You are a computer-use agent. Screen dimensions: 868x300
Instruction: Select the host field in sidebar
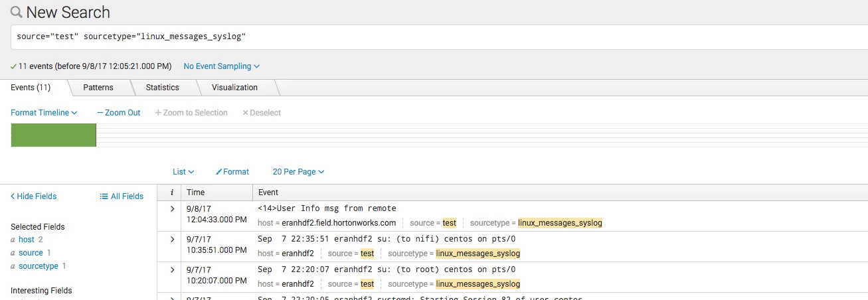pyautogui.click(x=27, y=240)
